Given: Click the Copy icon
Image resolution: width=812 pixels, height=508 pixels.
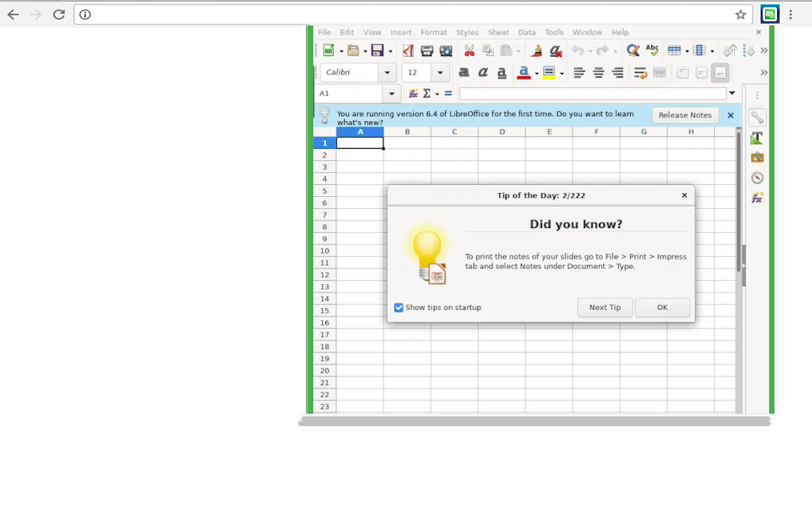Looking at the screenshot, I should pyautogui.click(x=488, y=51).
